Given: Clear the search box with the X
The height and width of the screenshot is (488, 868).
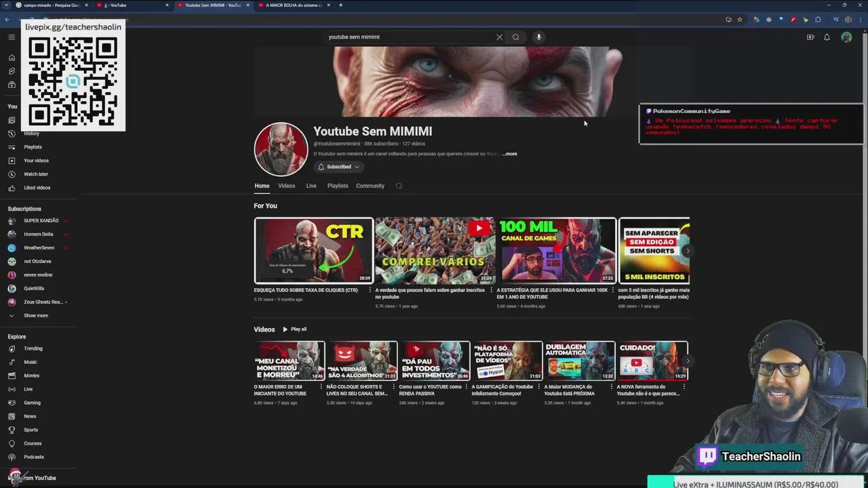Looking at the screenshot, I should [500, 37].
